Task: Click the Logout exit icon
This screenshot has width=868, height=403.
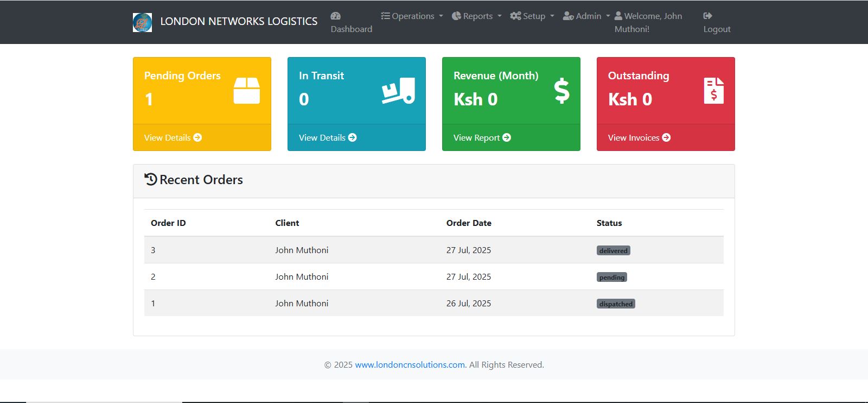Action: [x=708, y=16]
